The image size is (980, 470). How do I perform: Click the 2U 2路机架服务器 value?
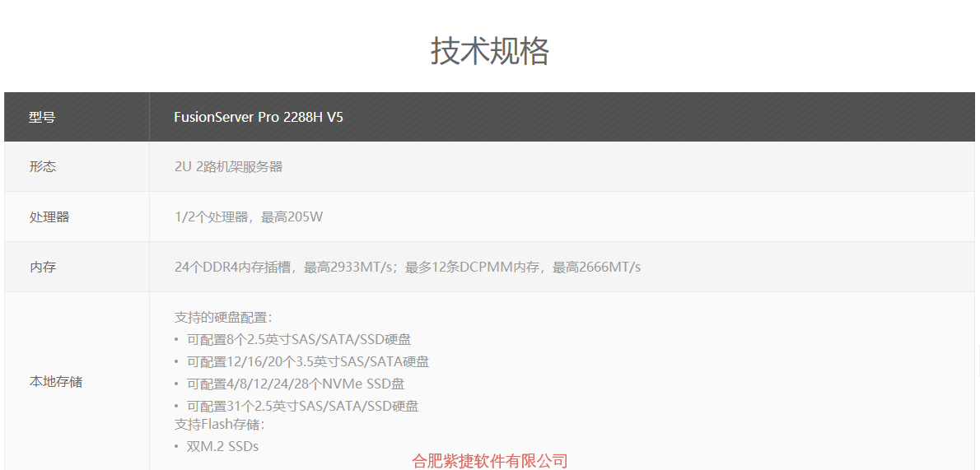click(x=229, y=167)
